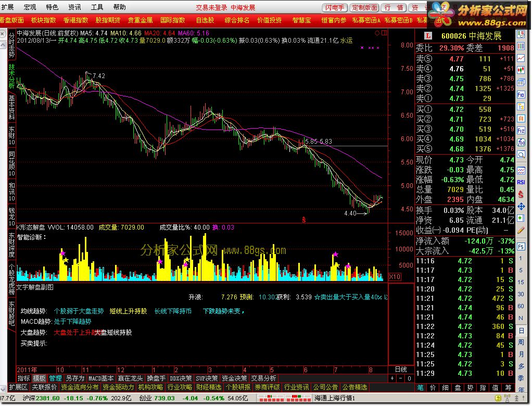
Task: Open the 资金流向分布 tab
Action: tap(80, 387)
